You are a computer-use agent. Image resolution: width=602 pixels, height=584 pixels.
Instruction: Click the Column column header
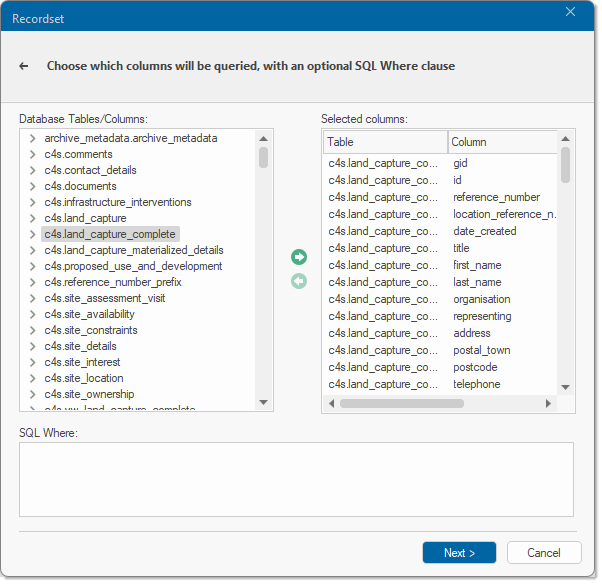click(503, 142)
